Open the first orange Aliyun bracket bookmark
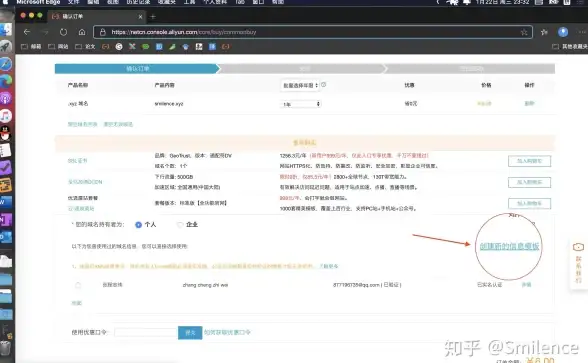This screenshot has width=588, height=363. (x=105, y=46)
